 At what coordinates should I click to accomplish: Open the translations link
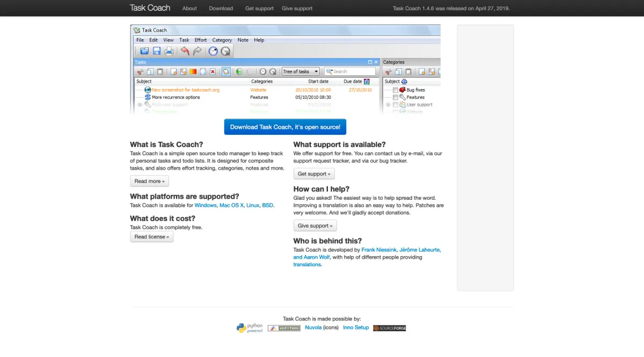coord(307,265)
